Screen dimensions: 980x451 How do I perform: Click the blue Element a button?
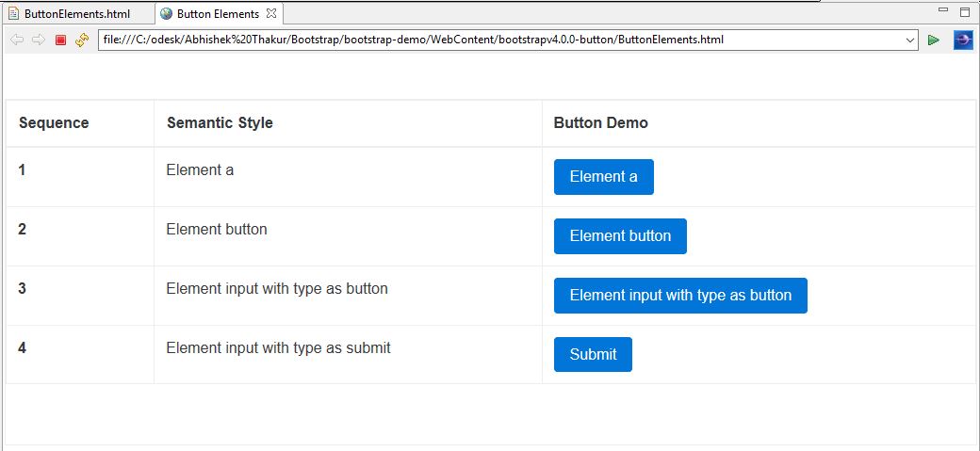[x=604, y=177]
